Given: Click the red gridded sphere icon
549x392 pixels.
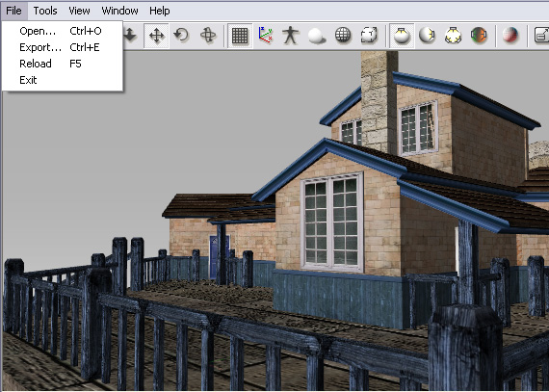Looking at the screenshot, I should click(x=510, y=36).
